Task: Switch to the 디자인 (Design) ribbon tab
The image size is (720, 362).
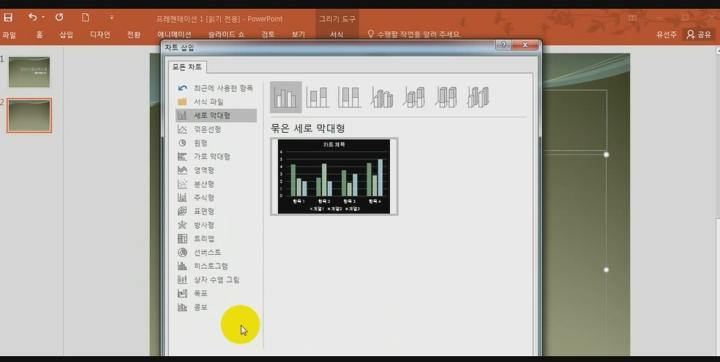Action: 100,34
